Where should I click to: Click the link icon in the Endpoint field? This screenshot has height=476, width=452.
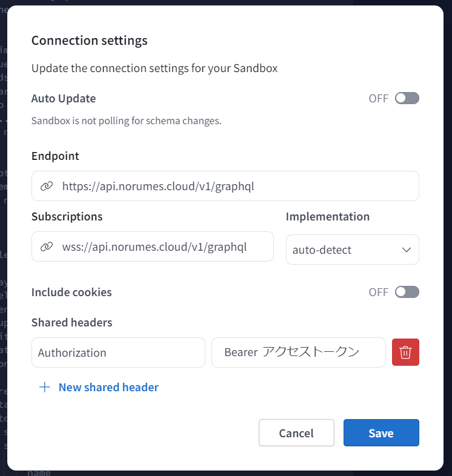[x=47, y=186]
